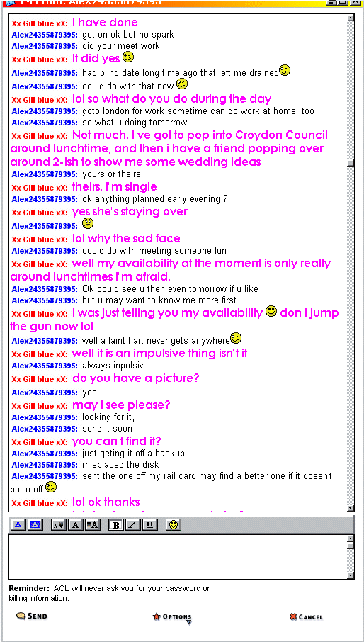Open the smiley emoticon picker

coord(174,524)
